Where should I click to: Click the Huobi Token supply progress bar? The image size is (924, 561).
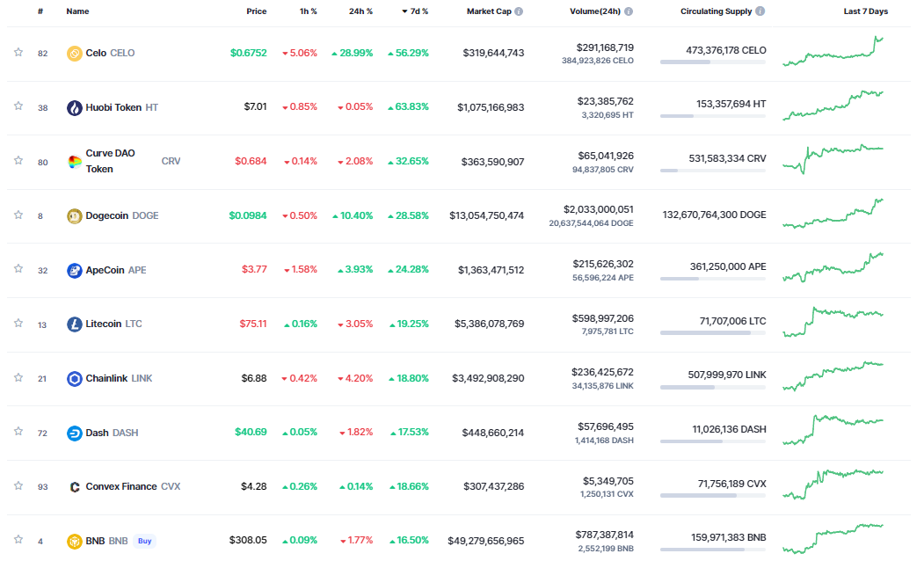pos(713,116)
